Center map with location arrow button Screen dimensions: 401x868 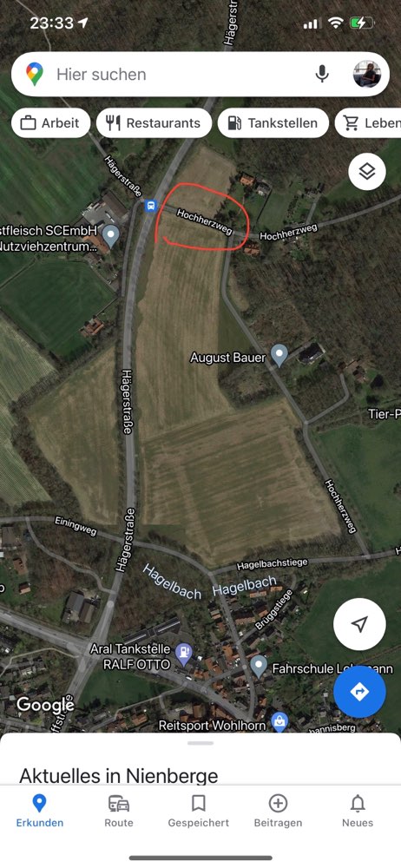pos(359,624)
